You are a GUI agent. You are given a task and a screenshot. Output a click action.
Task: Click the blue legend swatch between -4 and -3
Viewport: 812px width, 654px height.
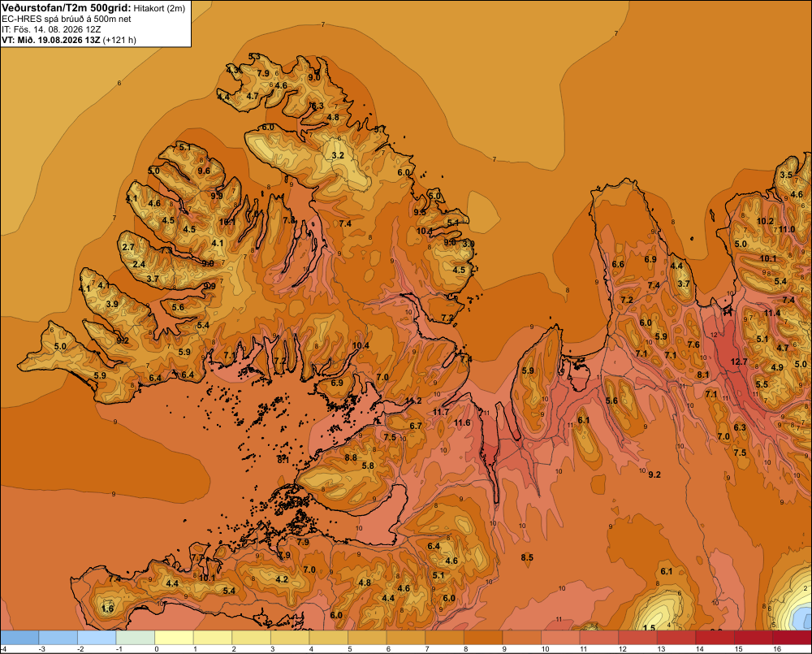[19, 637]
